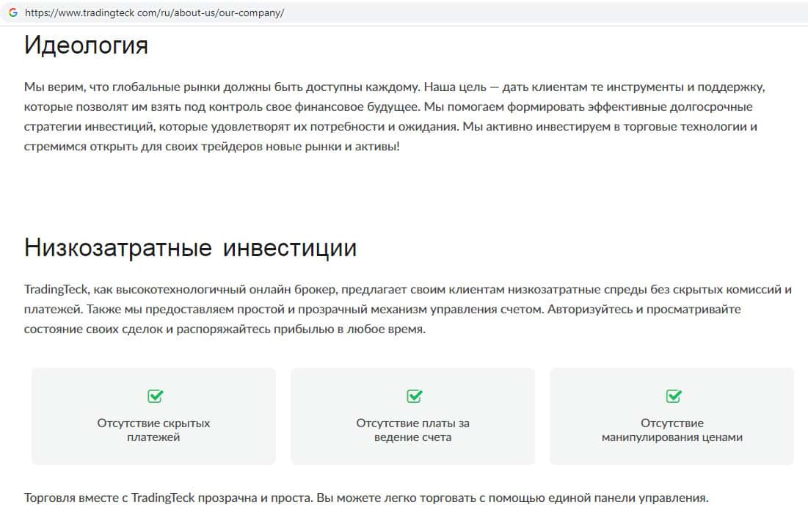808x532 pixels.
Task: Click paragraph starting 'Мы верим, что глобальные рынки'
Action: 394,117
